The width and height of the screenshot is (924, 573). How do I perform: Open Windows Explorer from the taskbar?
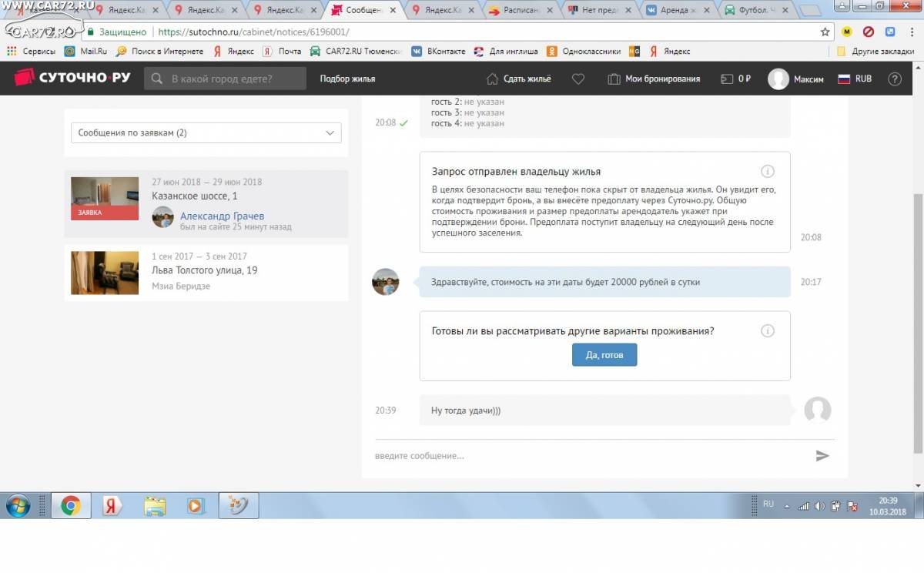coord(155,506)
